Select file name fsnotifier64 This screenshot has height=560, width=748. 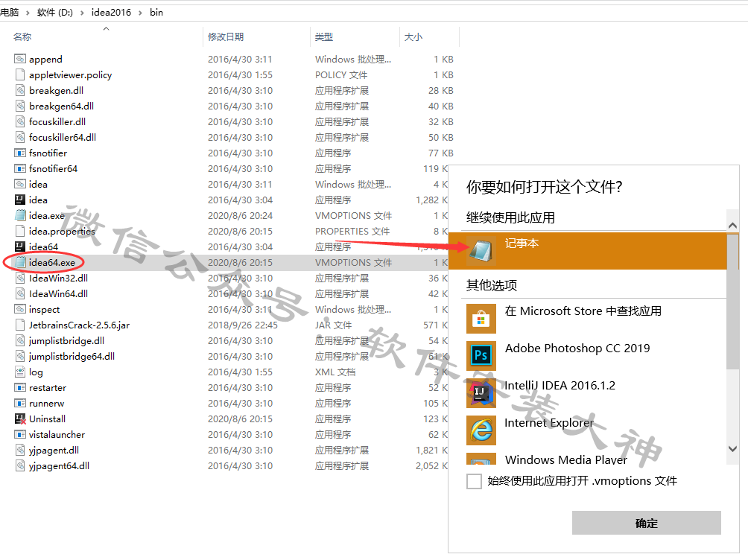(x=53, y=169)
